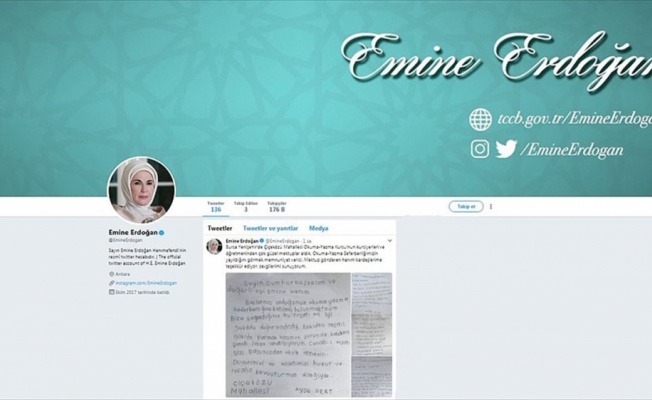Open the Takip Edilen following count
652x400 pixels.
[246, 207]
